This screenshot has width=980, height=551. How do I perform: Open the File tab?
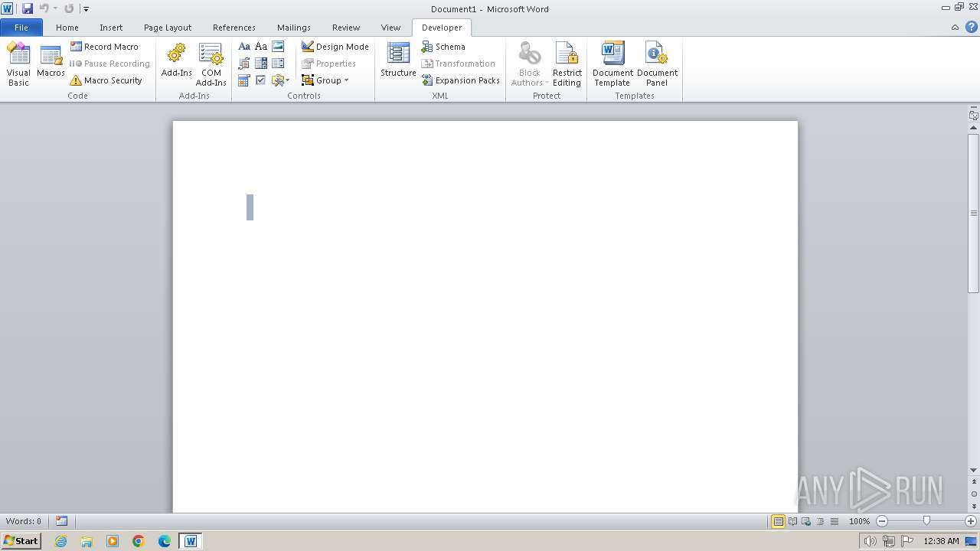[21, 28]
